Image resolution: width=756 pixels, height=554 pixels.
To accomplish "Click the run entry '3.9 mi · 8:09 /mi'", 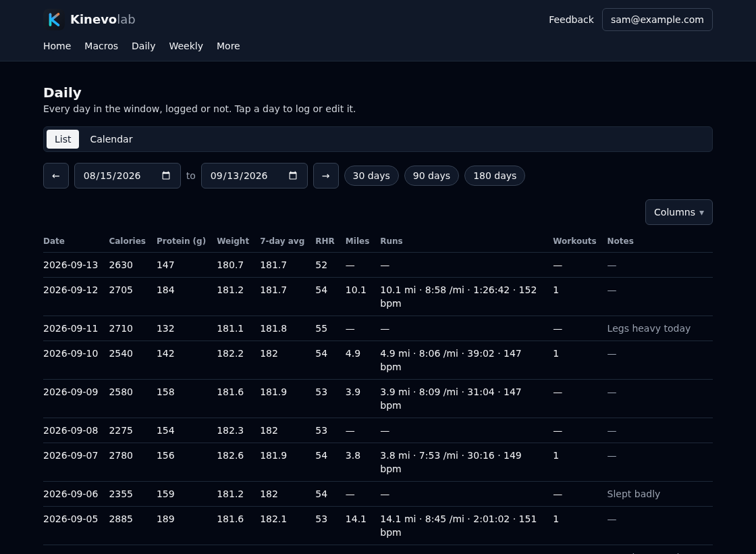I will [451, 399].
